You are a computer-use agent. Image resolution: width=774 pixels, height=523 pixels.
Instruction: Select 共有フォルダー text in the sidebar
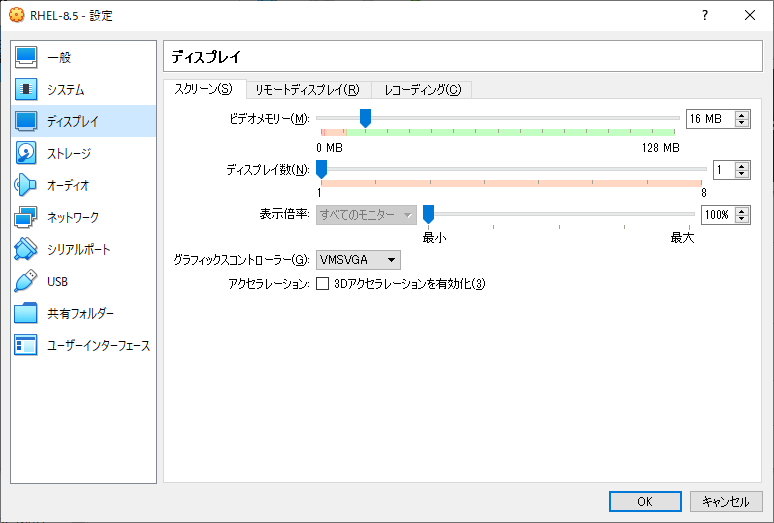click(x=80, y=313)
